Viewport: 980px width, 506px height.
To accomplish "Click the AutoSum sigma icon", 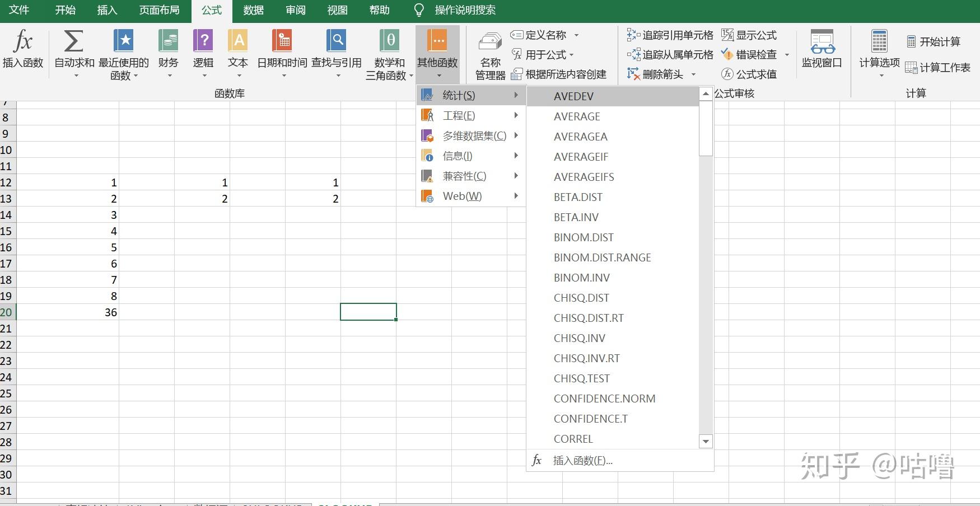I will tap(74, 41).
